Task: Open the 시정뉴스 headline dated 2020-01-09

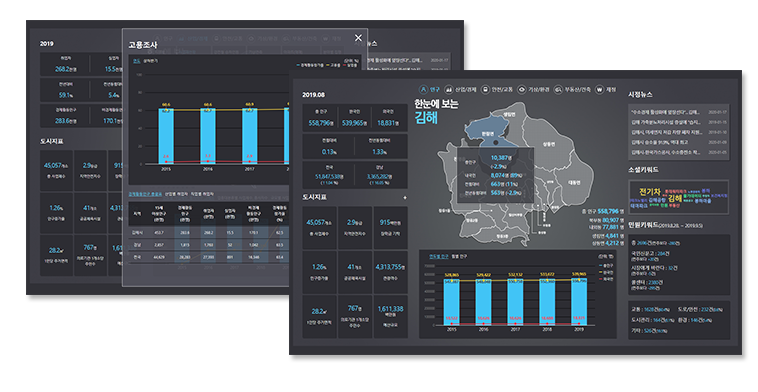Action: (x=679, y=142)
